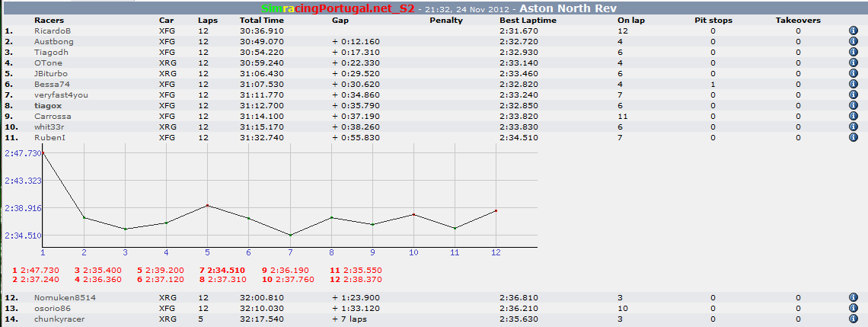Click Aston North Rev track name
This screenshot has height=327, width=868.
point(569,9)
